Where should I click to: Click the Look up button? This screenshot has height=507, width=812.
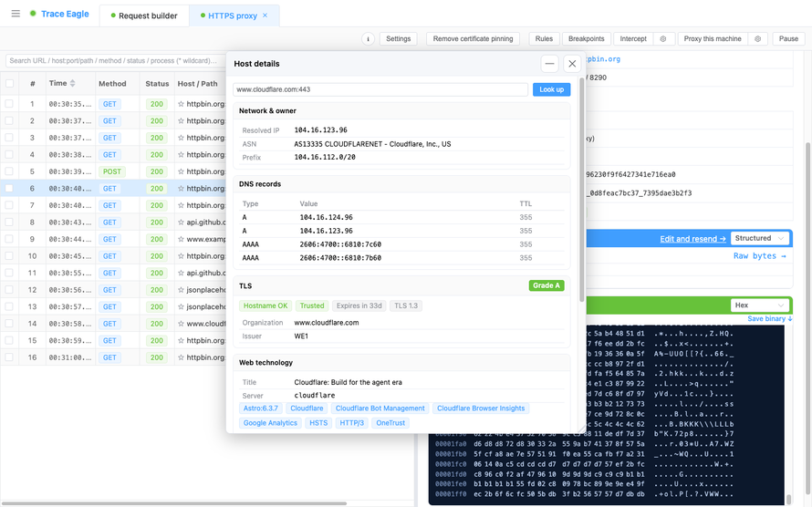[x=551, y=89]
